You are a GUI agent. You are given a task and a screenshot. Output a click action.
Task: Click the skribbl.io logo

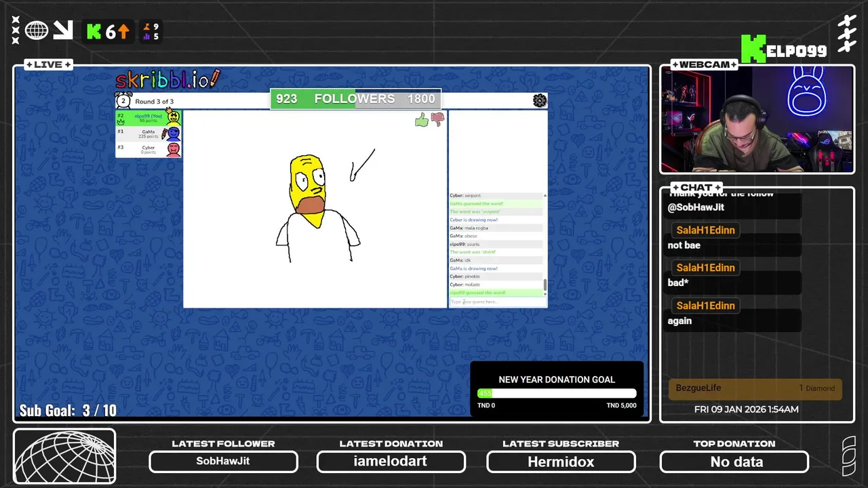167,79
